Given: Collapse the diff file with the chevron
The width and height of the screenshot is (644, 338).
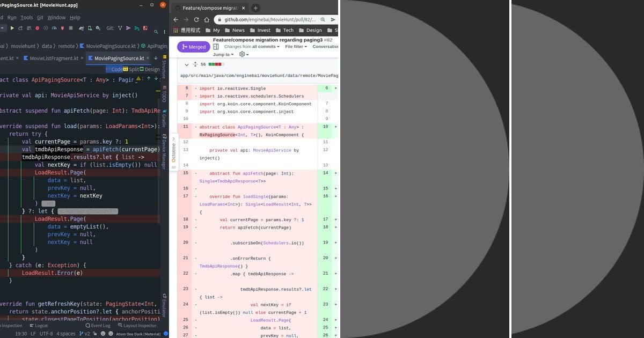Looking at the screenshot, I should pyautogui.click(x=187, y=64).
